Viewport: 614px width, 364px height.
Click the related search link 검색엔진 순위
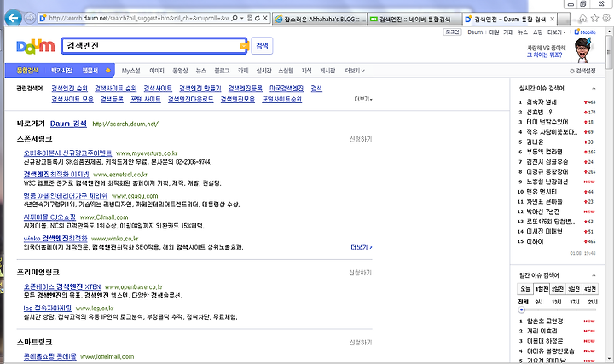(69, 89)
